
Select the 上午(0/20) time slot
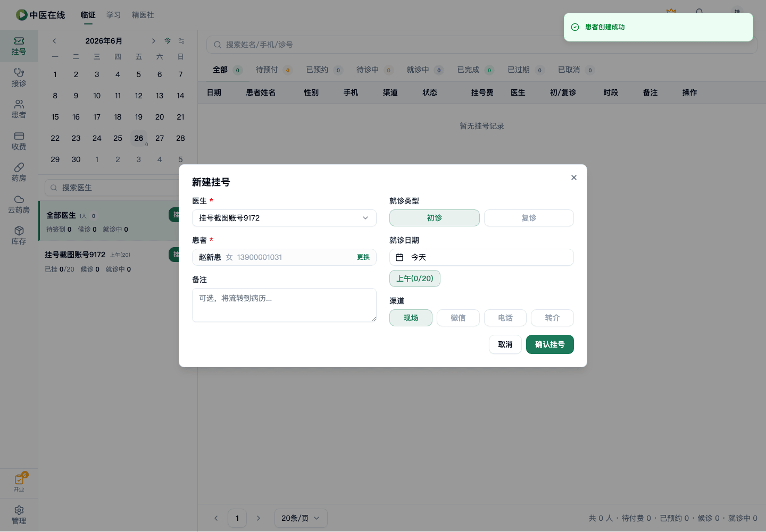pyautogui.click(x=415, y=278)
